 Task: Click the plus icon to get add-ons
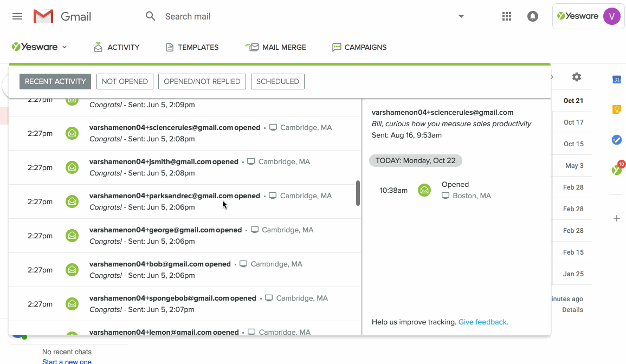(x=616, y=218)
